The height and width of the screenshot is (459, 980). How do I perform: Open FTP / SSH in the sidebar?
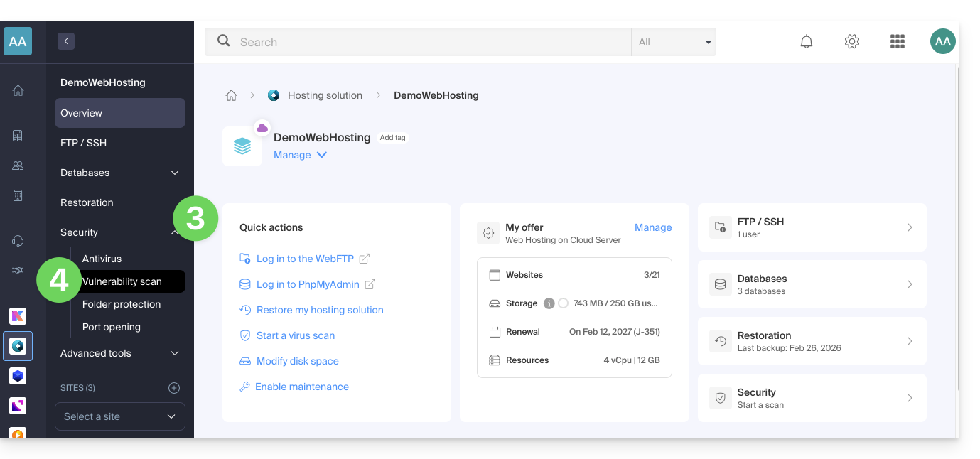84,143
